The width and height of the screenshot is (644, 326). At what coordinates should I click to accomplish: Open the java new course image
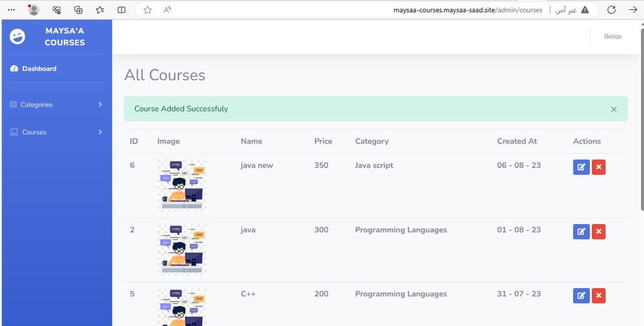[x=182, y=185]
